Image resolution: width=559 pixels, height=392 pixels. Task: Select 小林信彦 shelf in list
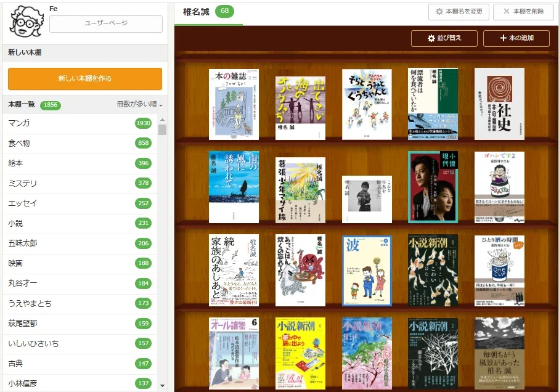[80, 383]
